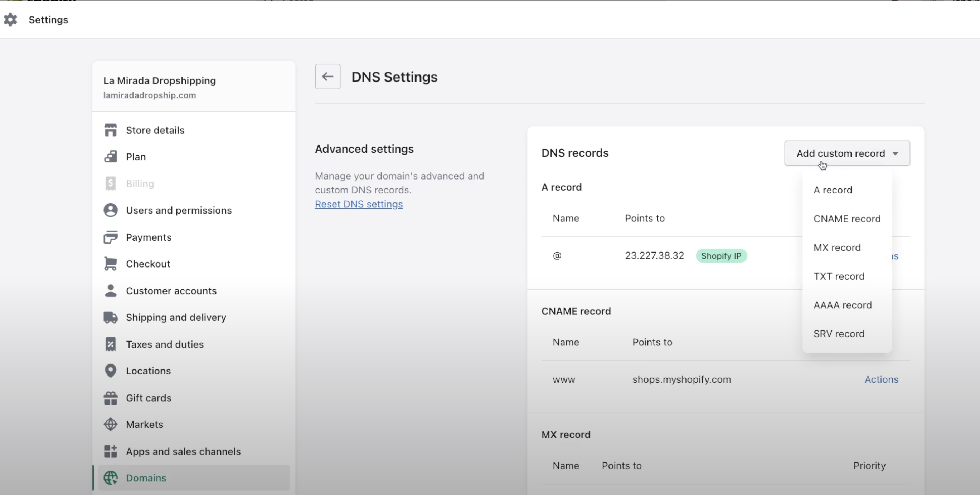This screenshot has height=495, width=980.
Task: Select TXT record in dropdown
Action: [x=839, y=276]
